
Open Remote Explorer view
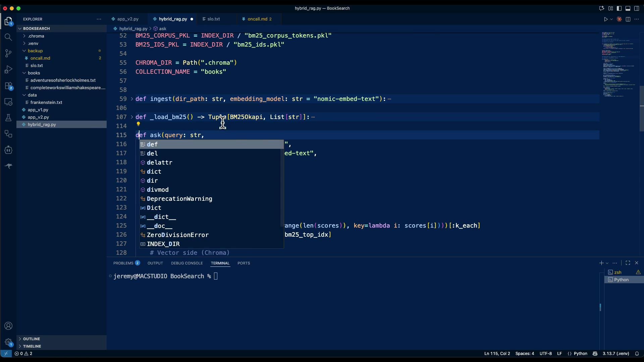click(8, 102)
